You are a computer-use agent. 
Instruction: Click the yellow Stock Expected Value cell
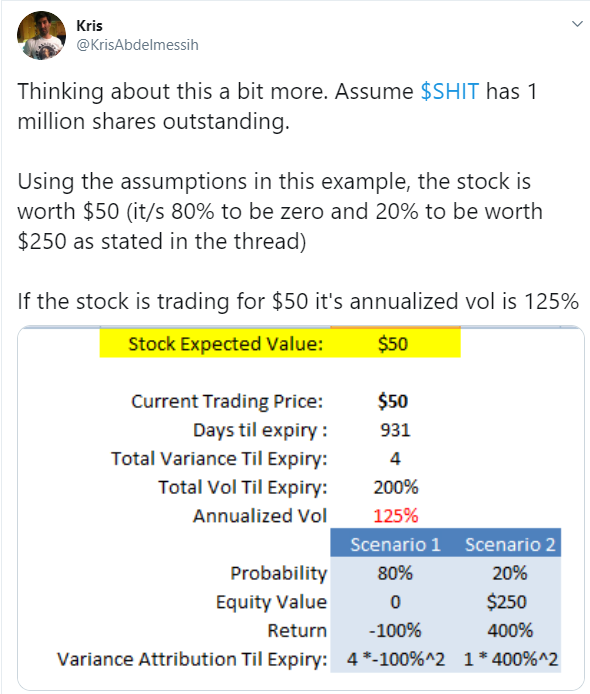point(280,343)
